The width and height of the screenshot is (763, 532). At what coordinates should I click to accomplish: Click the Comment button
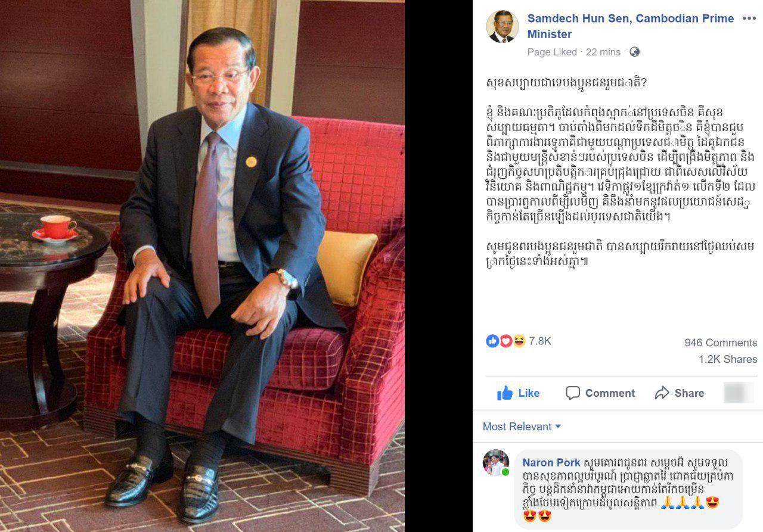coord(600,393)
